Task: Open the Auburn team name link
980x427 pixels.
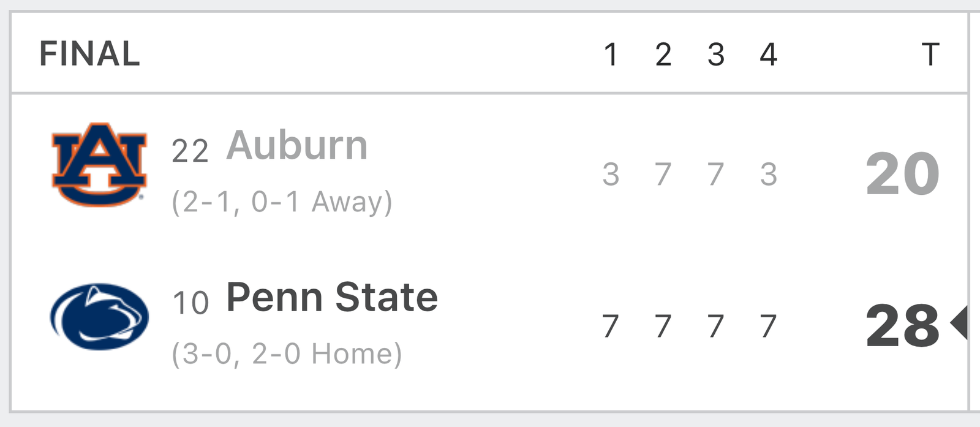Action: (297, 146)
